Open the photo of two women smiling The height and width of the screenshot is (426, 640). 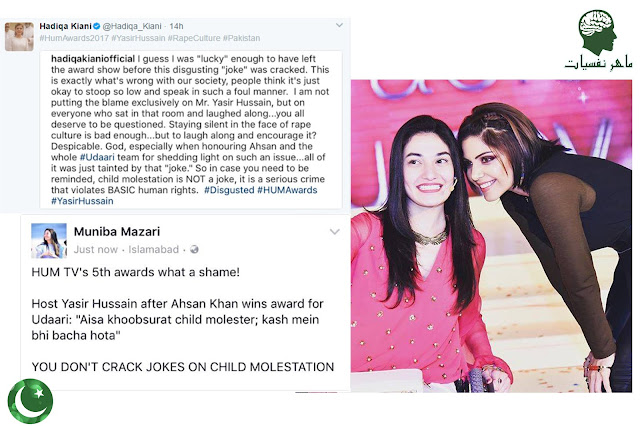click(x=491, y=236)
